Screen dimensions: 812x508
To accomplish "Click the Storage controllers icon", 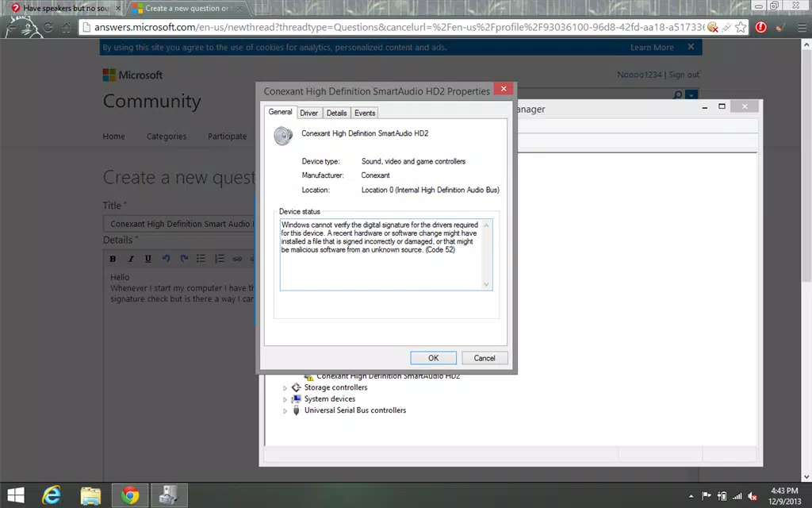I will [x=297, y=387].
